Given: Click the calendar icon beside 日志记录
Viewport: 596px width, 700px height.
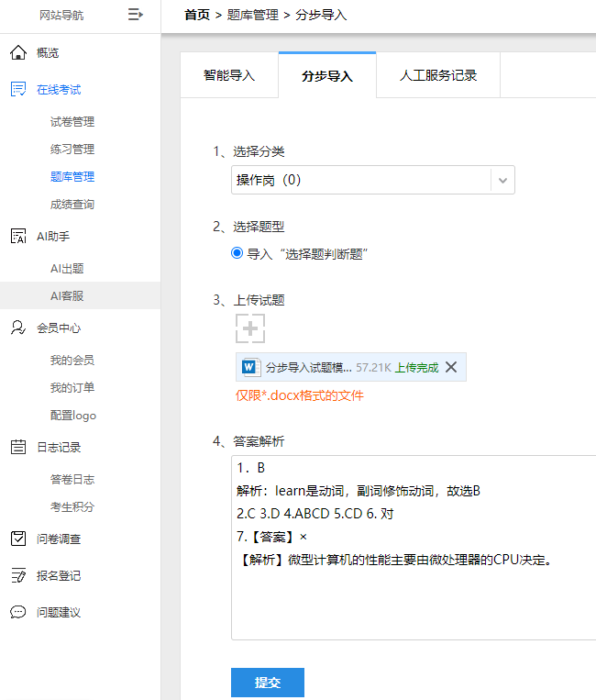Looking at the screenshot, I should pos(18,447).
